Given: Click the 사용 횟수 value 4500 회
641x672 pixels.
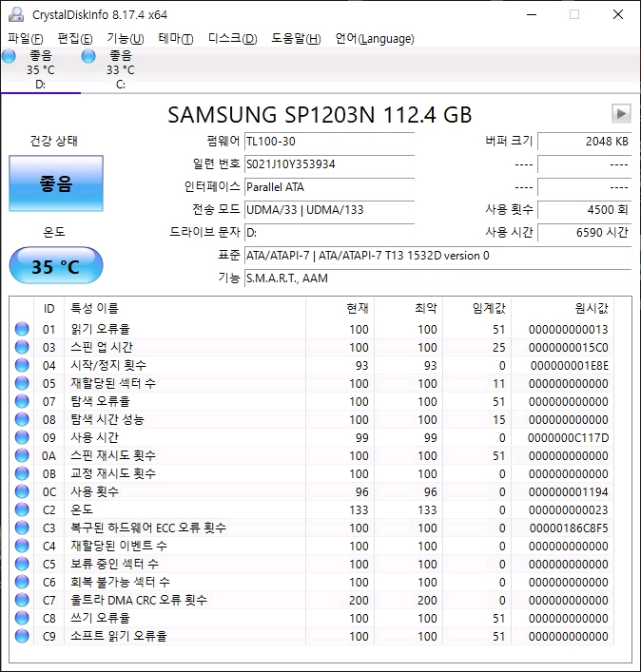Looking at the screenshot, I should coord(584,209).
